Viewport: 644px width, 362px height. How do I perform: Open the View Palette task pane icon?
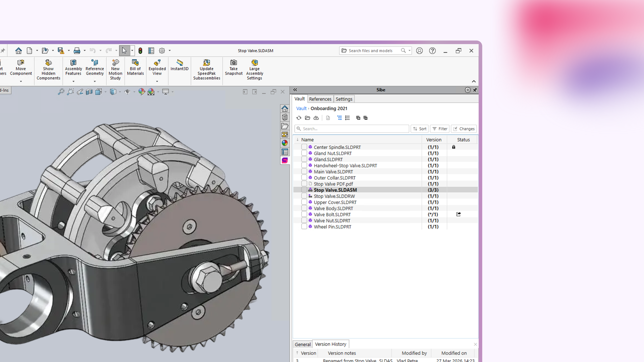[x=285, y=134]
